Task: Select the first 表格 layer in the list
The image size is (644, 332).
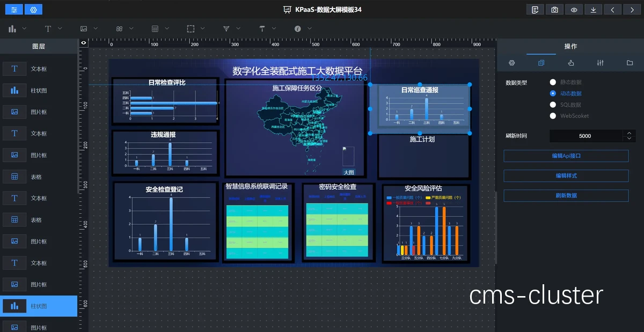Action: coord(39,177)
